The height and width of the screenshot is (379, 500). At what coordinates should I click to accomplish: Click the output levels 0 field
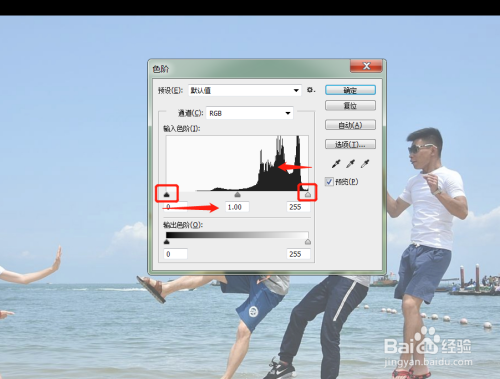176,254
